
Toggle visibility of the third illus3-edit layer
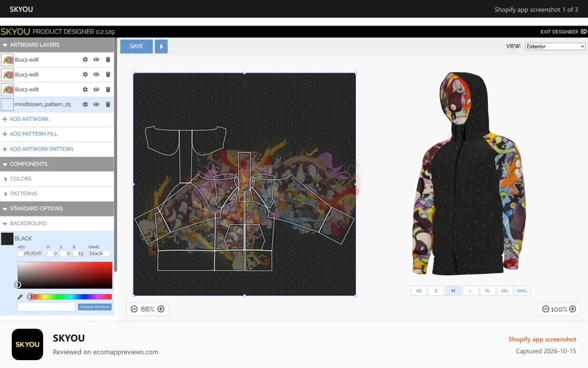tap(97, 90)
